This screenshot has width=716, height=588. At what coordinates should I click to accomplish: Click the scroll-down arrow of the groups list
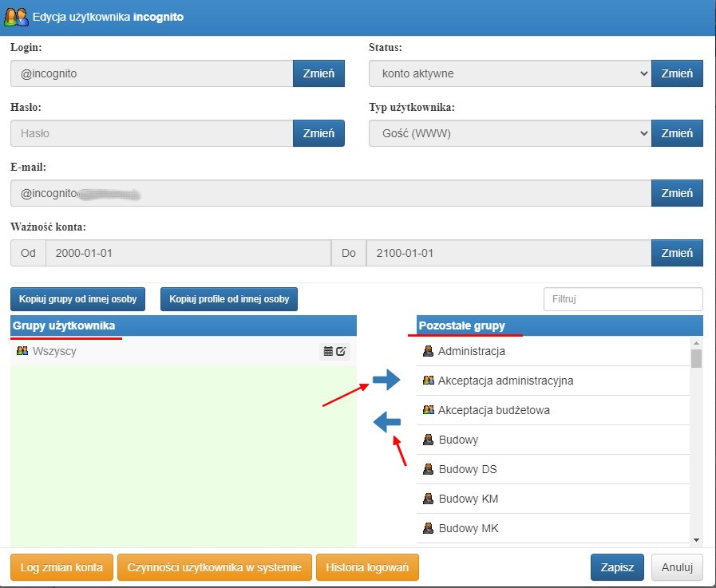tap(696, 540)
